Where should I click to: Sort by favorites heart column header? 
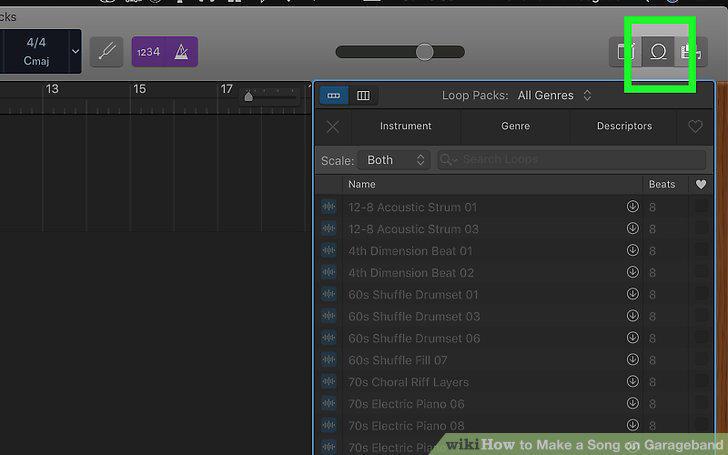(x=701, y=184)
